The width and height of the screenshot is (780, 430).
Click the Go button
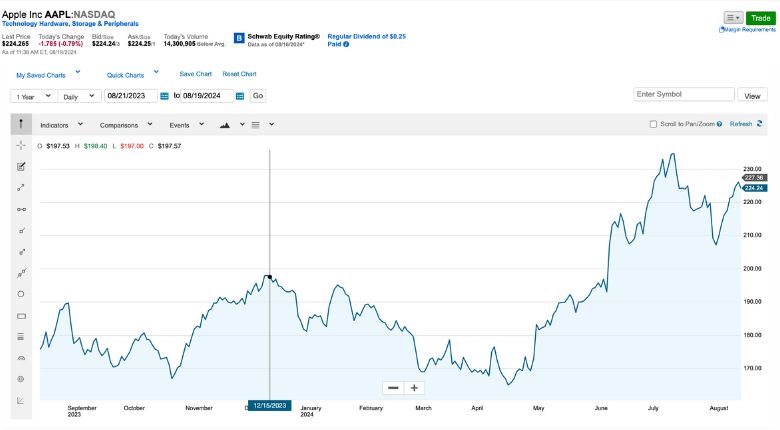point(258,96)
